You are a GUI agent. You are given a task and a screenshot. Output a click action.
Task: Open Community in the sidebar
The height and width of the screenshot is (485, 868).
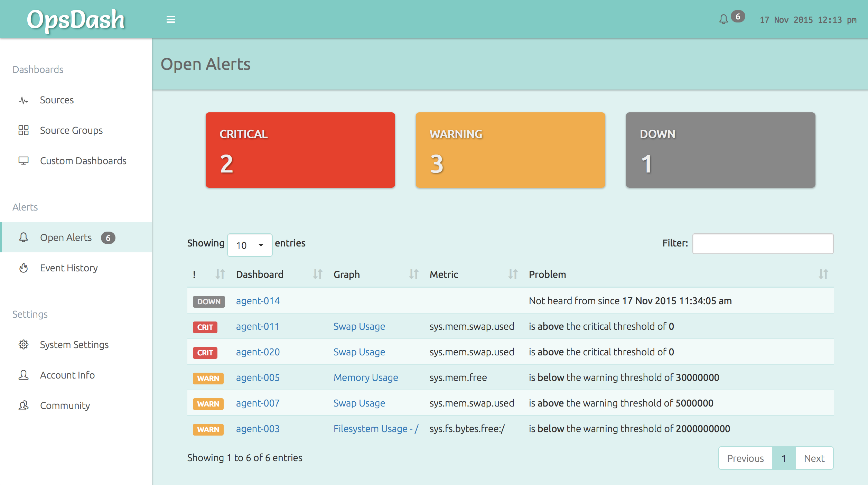[x=76, y=405]
